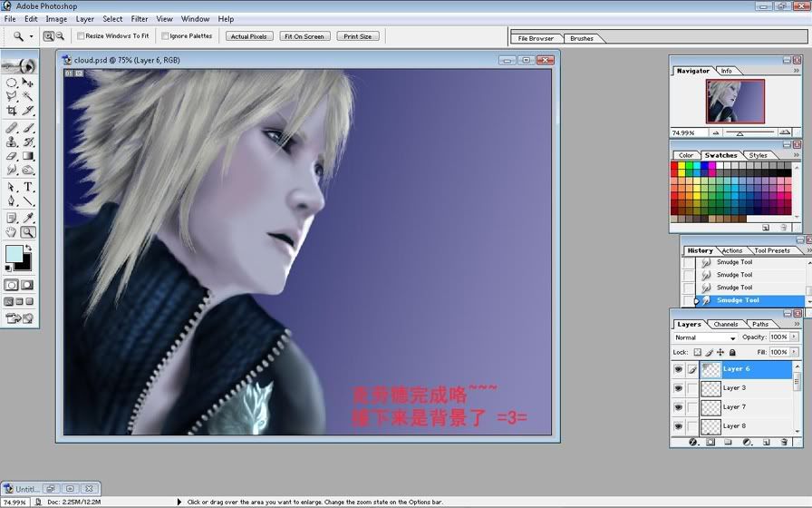812x508 pixels.
Task: Choose Zoom Out mode in options bar
Action: click(x=60, y=36)
